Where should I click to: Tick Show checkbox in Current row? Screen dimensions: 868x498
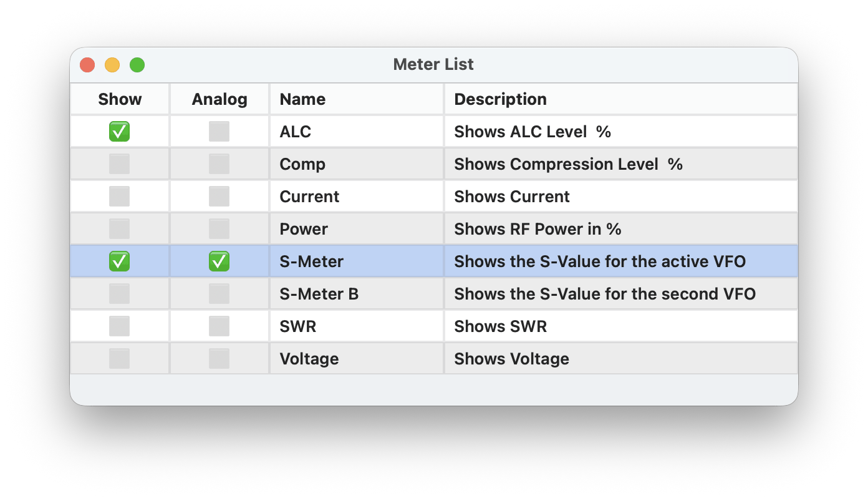point(119,197)
